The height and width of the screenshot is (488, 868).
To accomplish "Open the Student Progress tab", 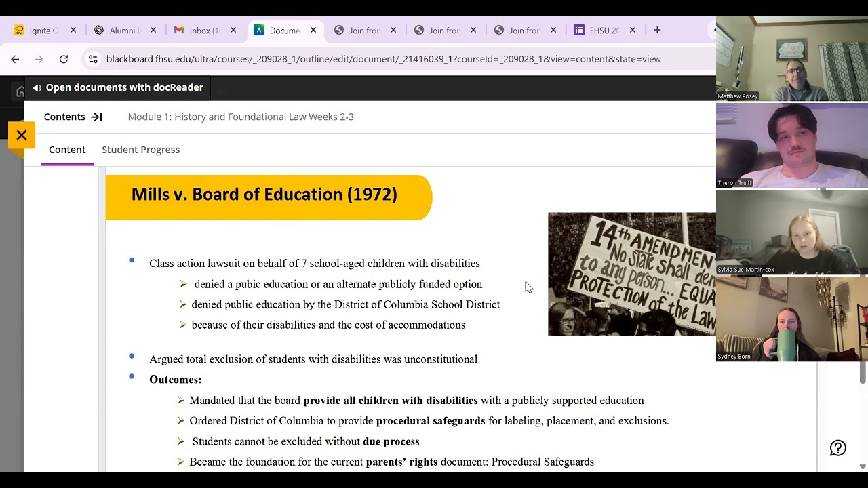I will pos(141,150).
